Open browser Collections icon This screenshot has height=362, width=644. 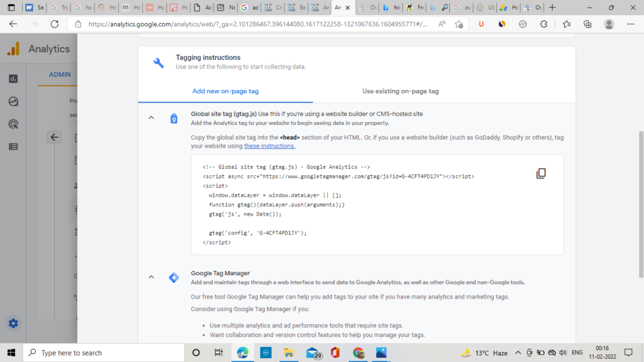(x=588, y=25)
